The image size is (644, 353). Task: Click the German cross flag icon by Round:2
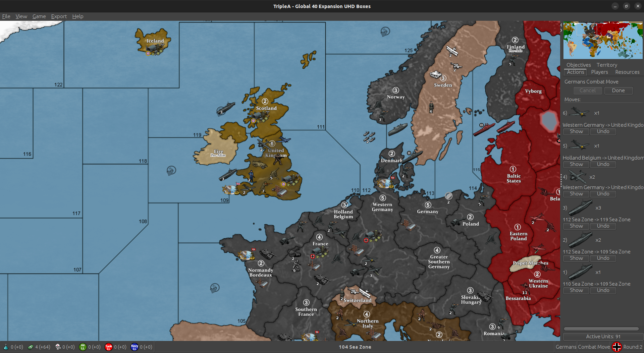pos(616,347)
